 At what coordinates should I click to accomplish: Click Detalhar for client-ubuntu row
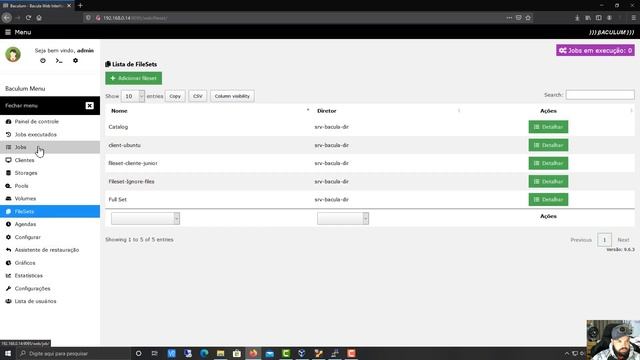click(x=548, y=145)
